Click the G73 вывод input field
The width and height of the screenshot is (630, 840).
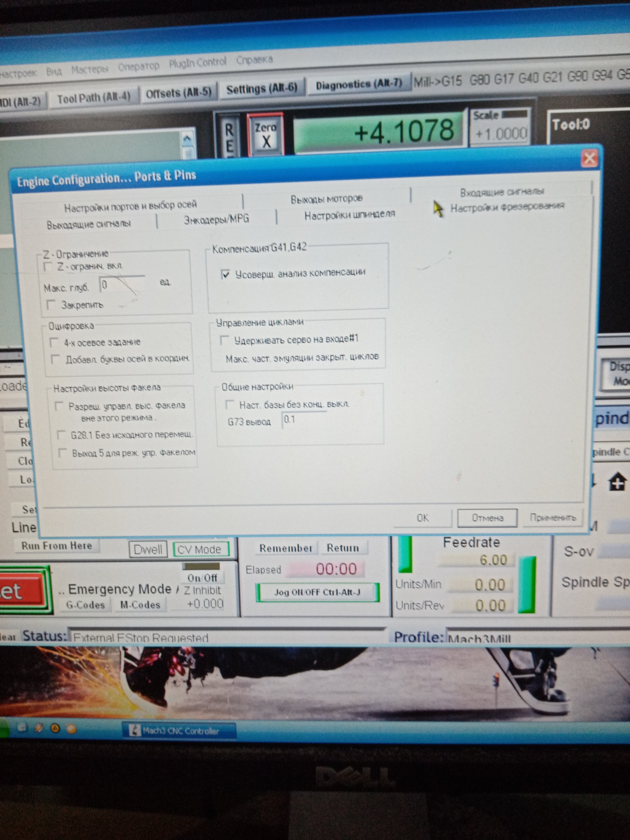304,420
